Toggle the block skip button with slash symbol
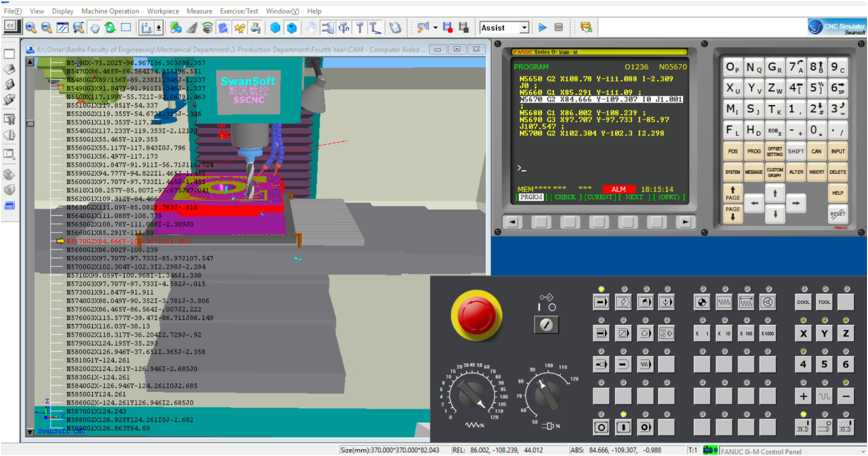Image resolution: width=868 pixels, height=456 pixels. click(x=623, y=333)
